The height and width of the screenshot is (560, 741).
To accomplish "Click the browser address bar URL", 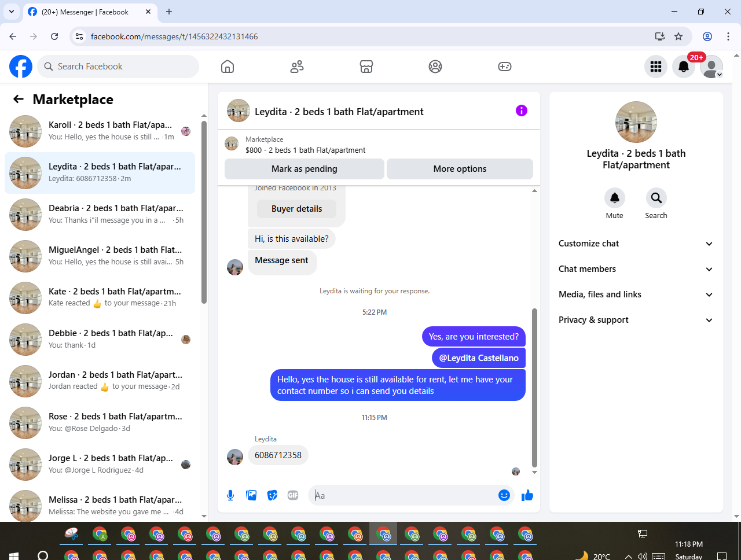I will (x=174, y=36).
